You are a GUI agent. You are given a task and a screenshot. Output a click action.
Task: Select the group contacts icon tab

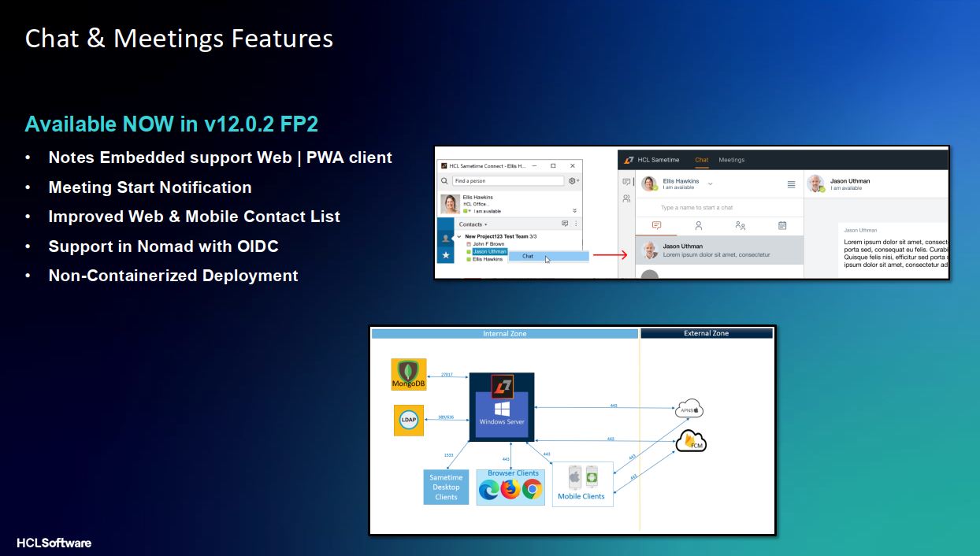click(740, 225)
